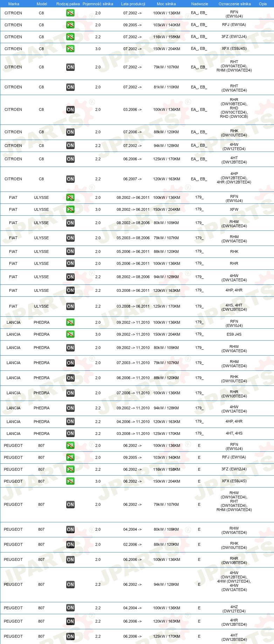Click the Nadwozie column header

tap(200, 4)
